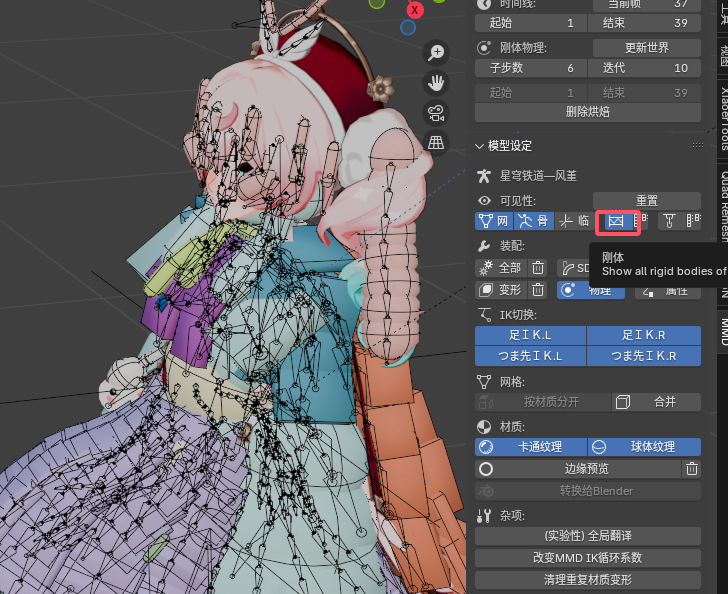Toggle 足ＩＫ.R IK switch

[x=644, y=335]
